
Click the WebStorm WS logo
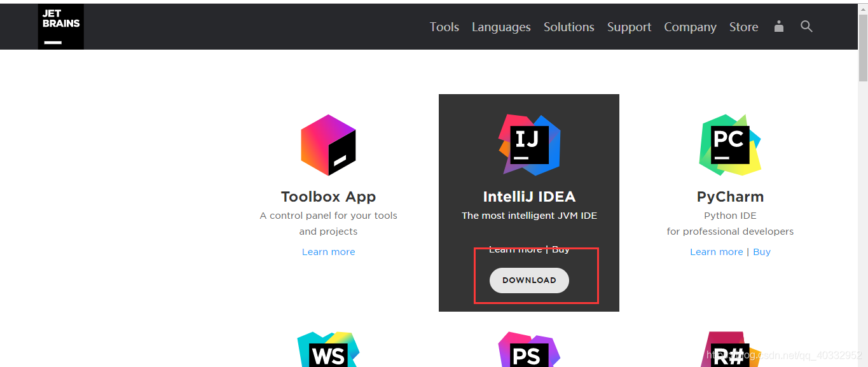[328, 349]
